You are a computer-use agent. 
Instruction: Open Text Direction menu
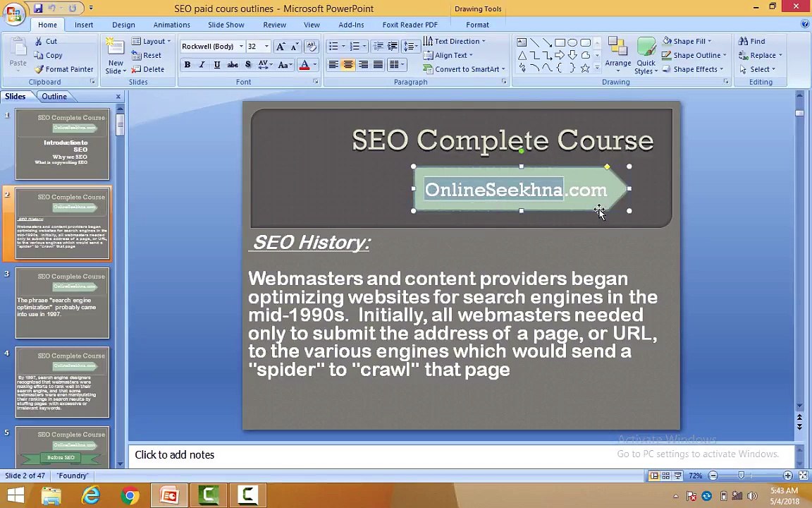454,41
